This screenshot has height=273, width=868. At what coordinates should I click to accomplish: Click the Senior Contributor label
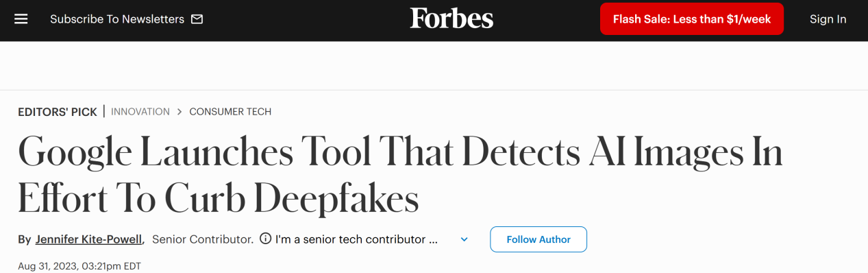coord(203,240)
